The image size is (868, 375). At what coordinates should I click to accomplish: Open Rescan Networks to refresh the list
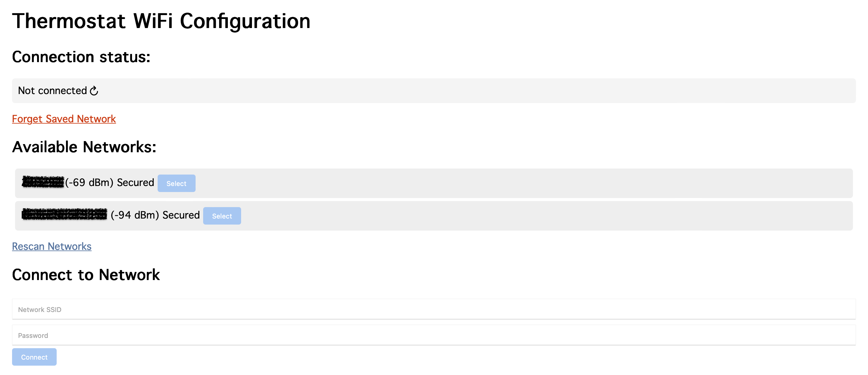tap(52, 246)
